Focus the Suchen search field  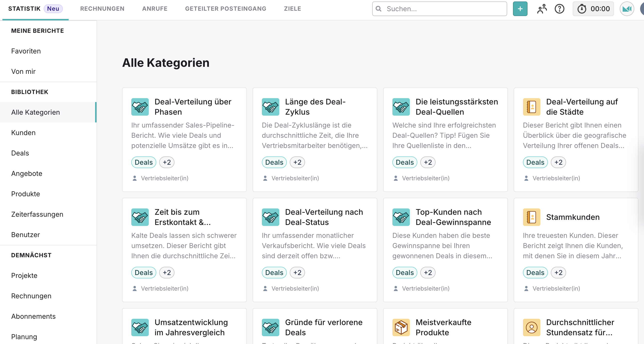tap(439, 9)
